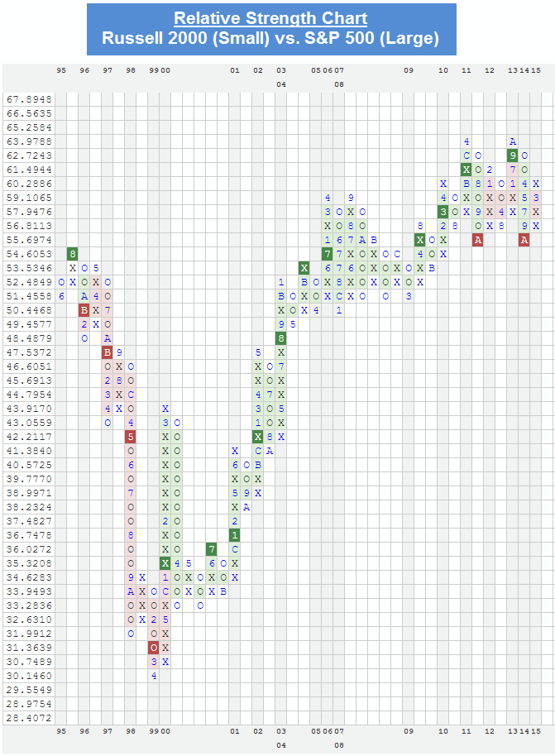Select the green X cell at row 61.4944
Screen dimensions: 555x756
point(466,169)
